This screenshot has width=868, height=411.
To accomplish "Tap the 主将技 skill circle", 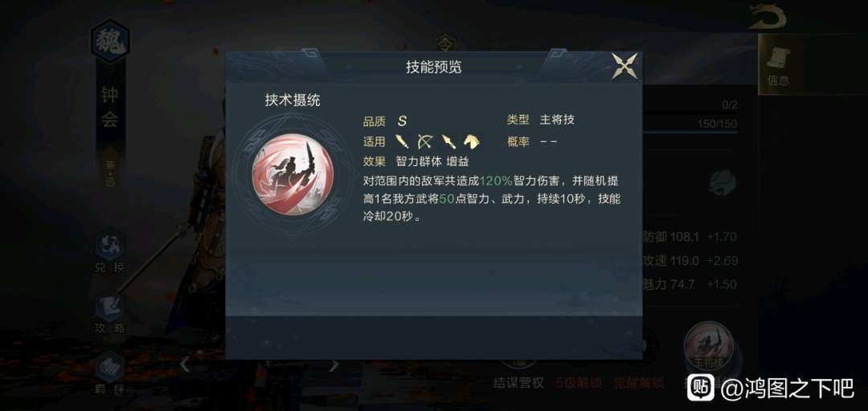I will [x=710, y=348].
